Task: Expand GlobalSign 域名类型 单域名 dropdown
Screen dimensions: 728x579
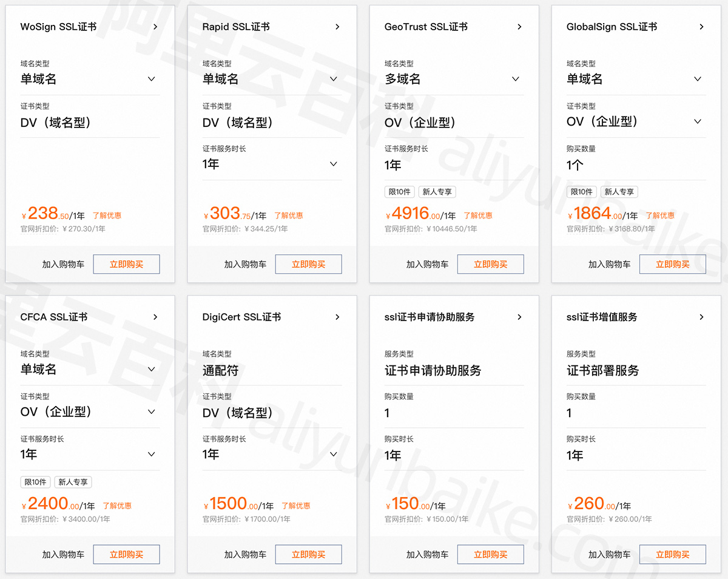Action: [x=698, y=79]
